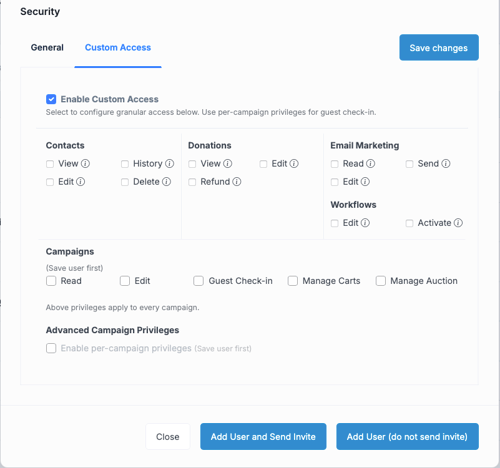
Task: Check Contacts Edit permission
Action: (x=50, y=182)
